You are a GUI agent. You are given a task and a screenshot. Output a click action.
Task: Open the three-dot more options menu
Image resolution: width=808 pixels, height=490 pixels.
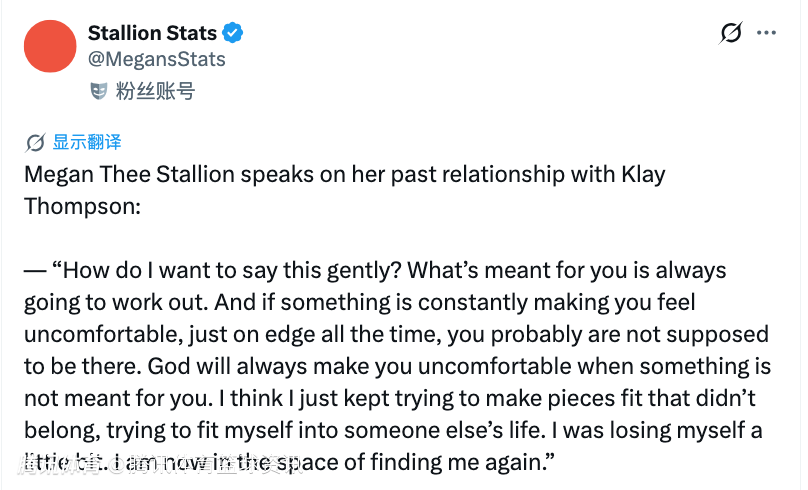(766, 33)
